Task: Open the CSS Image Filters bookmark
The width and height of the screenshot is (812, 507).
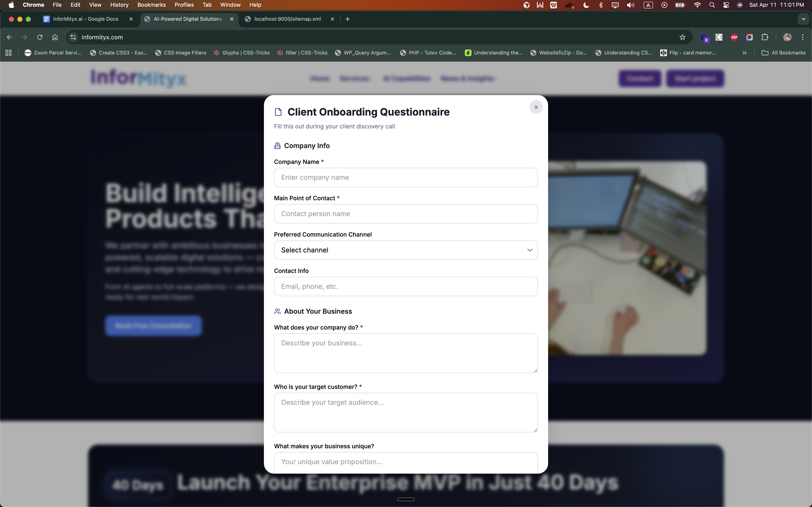Action: point(181,53)
